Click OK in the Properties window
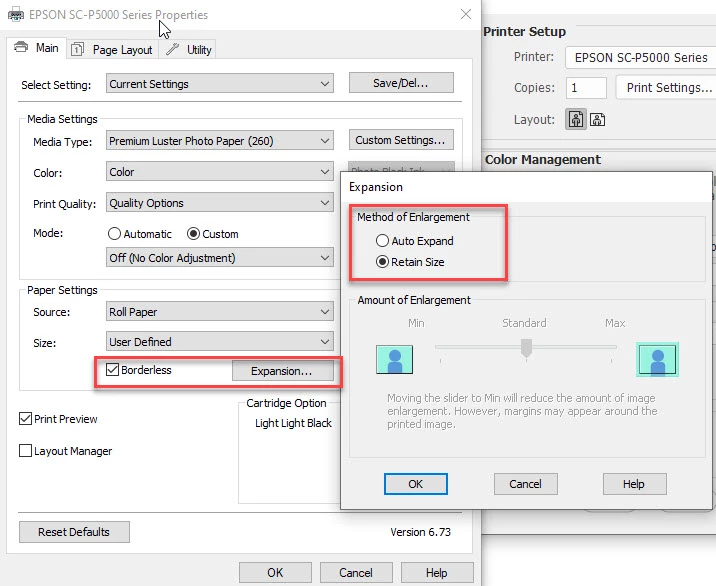 pos(275,572)
